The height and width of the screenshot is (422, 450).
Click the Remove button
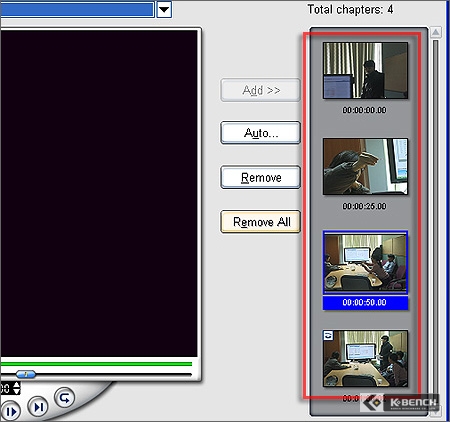tap(260, 177)
